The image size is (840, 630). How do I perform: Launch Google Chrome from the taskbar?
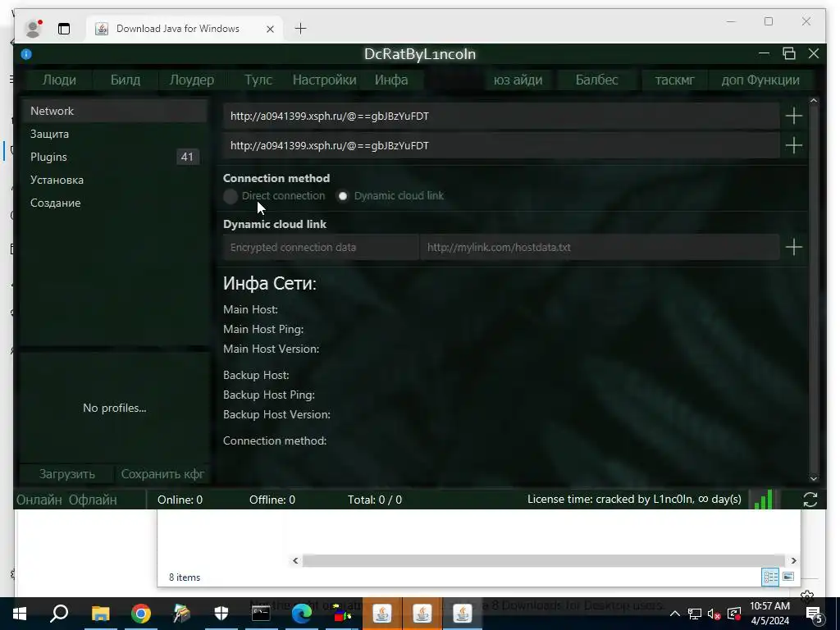click(x=141, y=614)
